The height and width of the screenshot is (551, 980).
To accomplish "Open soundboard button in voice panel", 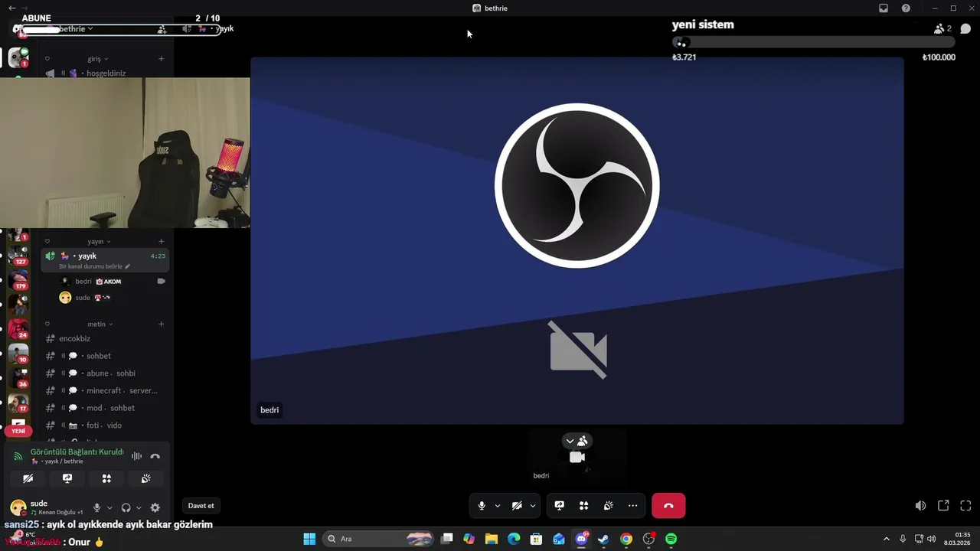I will tap(145, 478).
